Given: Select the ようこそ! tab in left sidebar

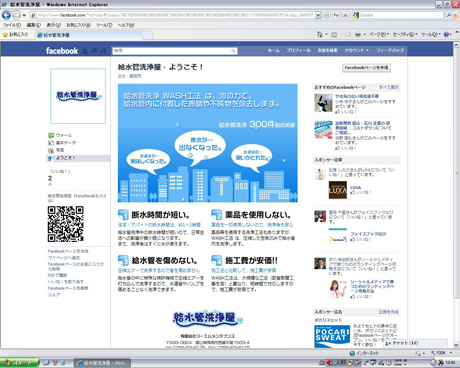Looking at the screenshot, I should click(x=78, y=158).
